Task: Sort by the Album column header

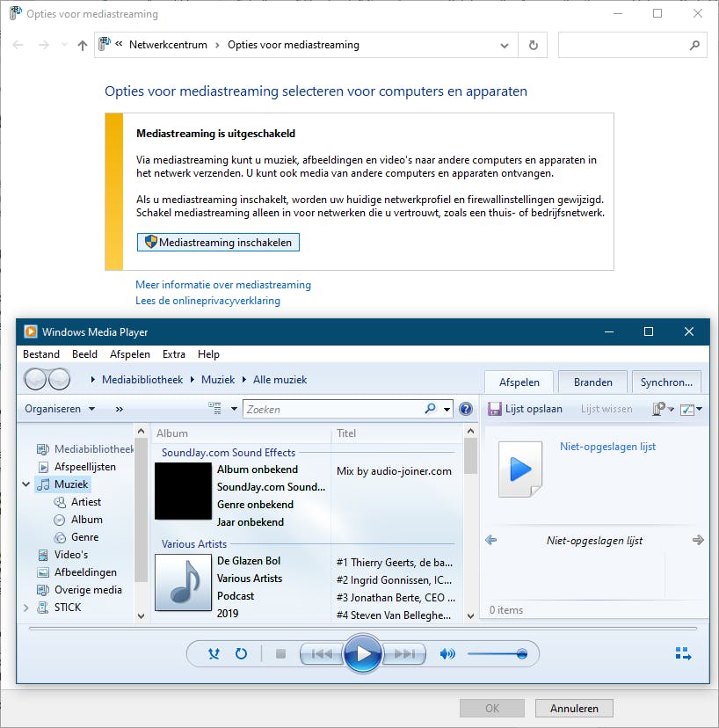Action: point(242,433)
